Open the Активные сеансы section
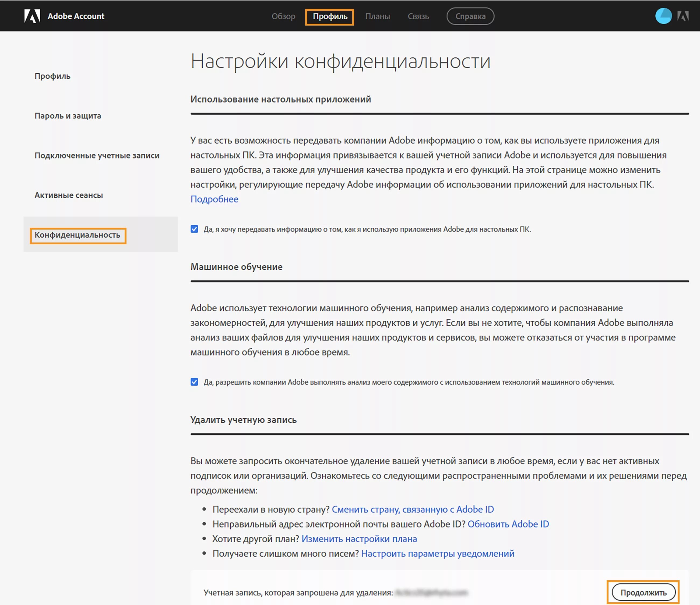 click(69, 195)
